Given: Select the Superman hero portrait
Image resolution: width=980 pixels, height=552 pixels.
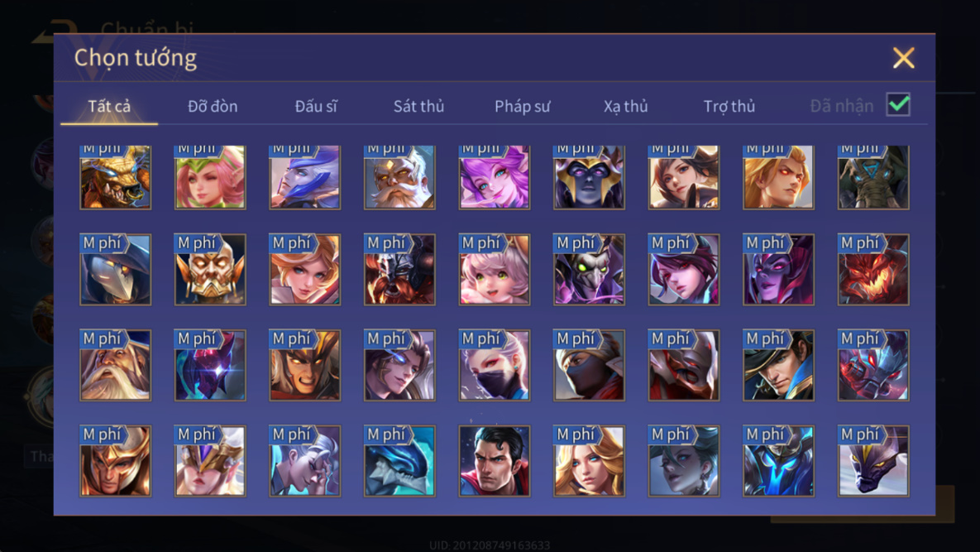Looking at the screenshot, I should click(x=494, y=461).
